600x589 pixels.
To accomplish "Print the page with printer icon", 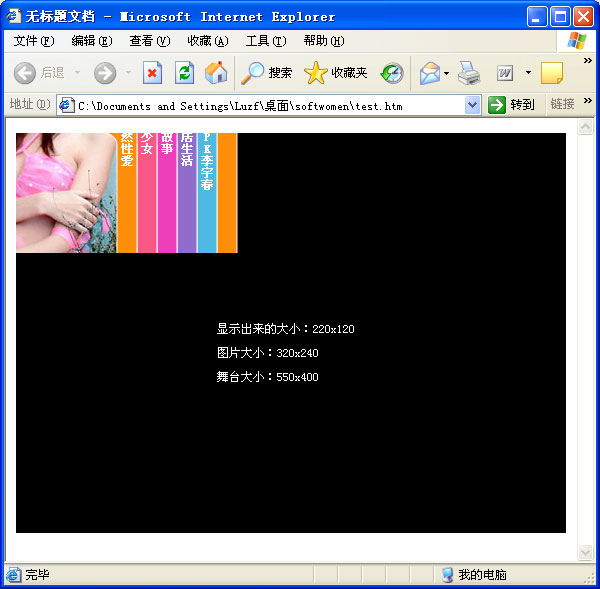I will (x=469, y=73).
